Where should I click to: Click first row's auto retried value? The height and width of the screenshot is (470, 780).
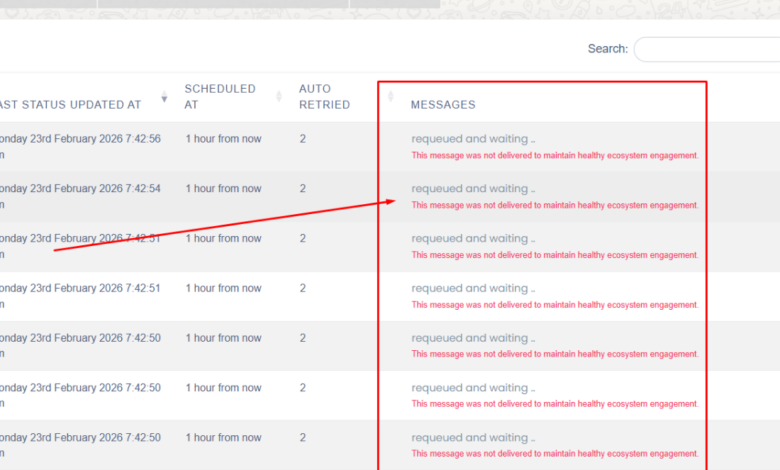pyautogui.click(x=303, y=139)
